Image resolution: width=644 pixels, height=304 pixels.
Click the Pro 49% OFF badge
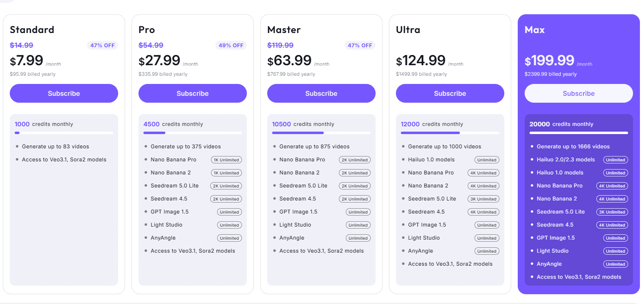(x=231, y=45)
